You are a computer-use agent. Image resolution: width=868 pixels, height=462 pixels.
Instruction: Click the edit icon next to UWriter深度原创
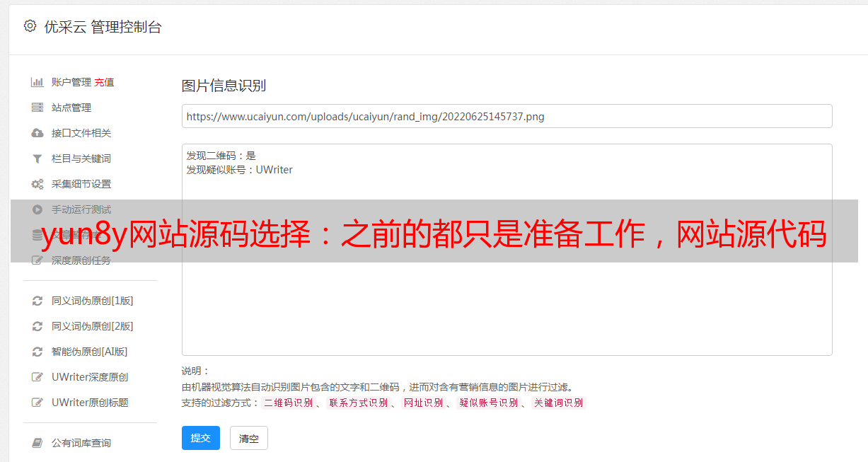point(37,377)
